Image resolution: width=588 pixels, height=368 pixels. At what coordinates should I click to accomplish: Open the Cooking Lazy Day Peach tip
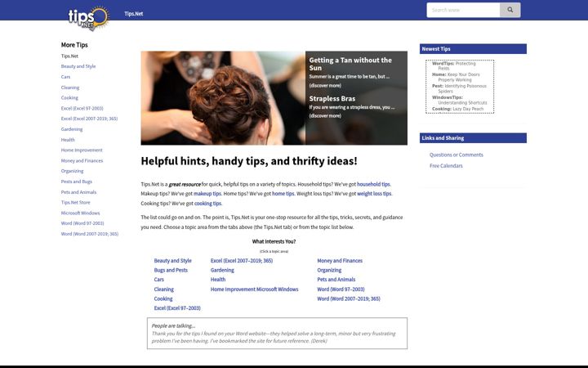pos(457,109)
